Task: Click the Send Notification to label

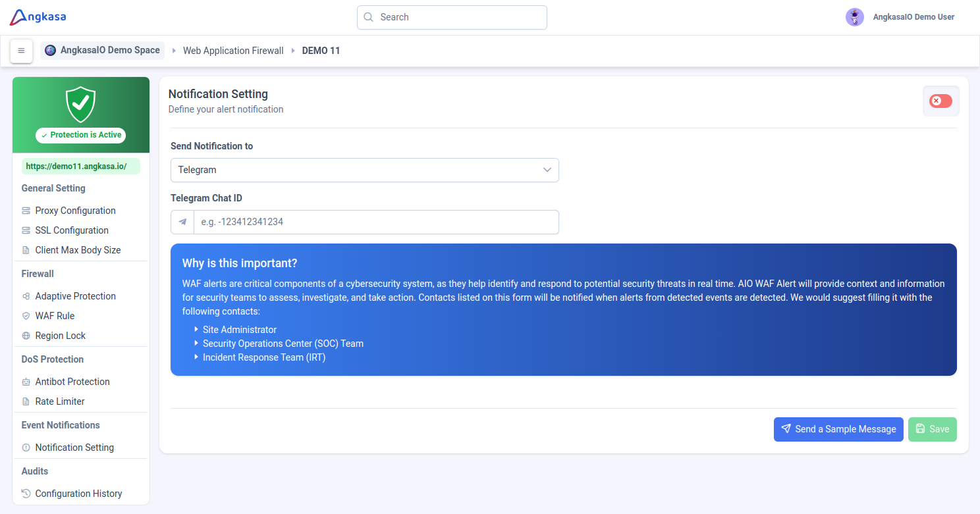Action: (x=211, y=146)
